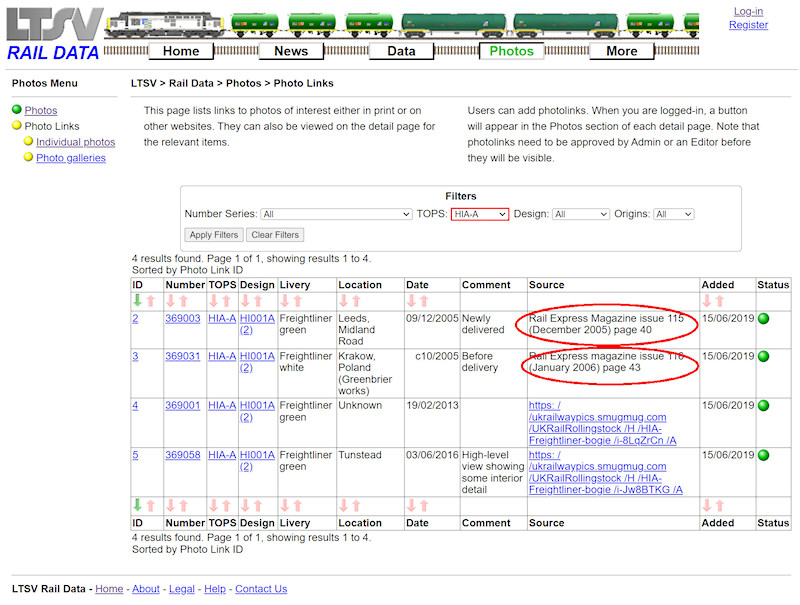This screenshot has width=800, height=605.
Task: Open Individual photos in sidebar
Action: click(x=75, y=142)
